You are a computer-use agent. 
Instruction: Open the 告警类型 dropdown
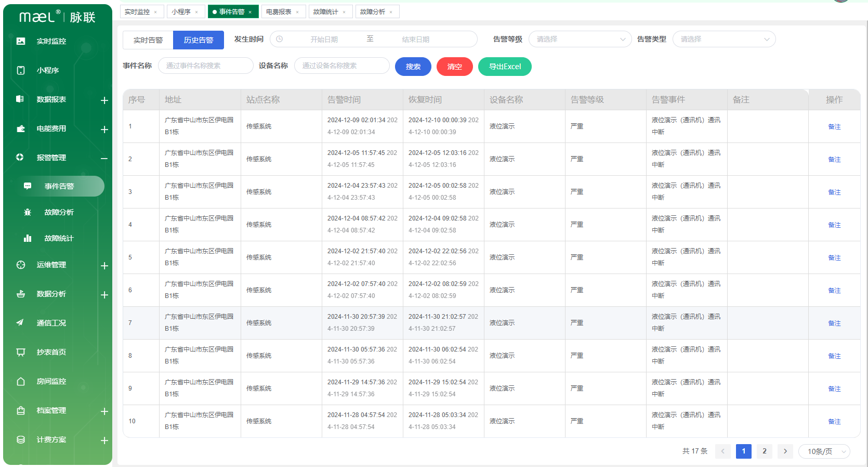click(724, 39)
